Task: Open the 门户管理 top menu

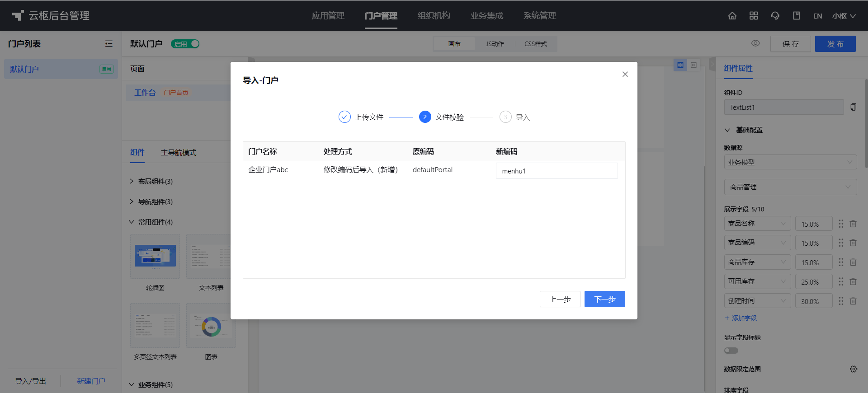Action: pyautogui.click(x=381, y=16)
